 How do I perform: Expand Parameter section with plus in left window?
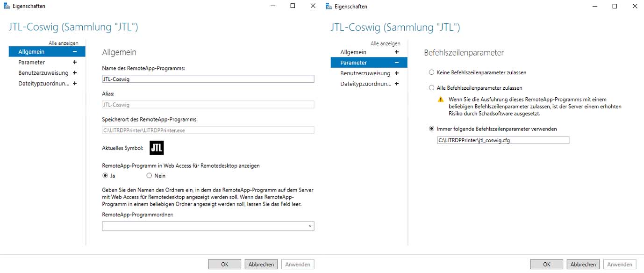click(x=75, y=62)
